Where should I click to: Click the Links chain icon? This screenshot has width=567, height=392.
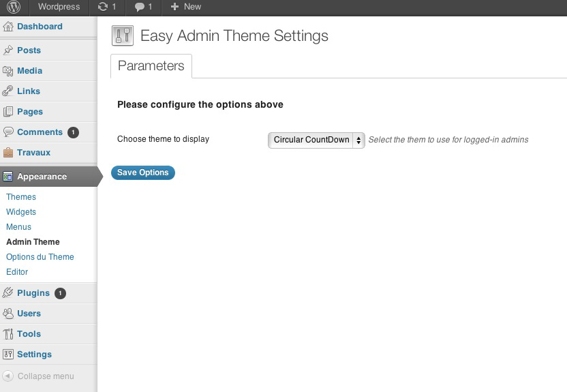[8, 91]
